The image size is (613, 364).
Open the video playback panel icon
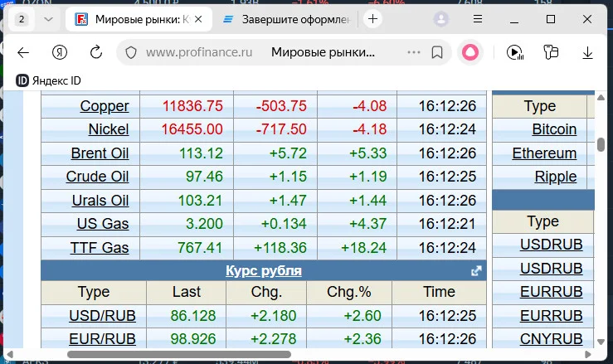pyautogui.click(x=515, y=52)
